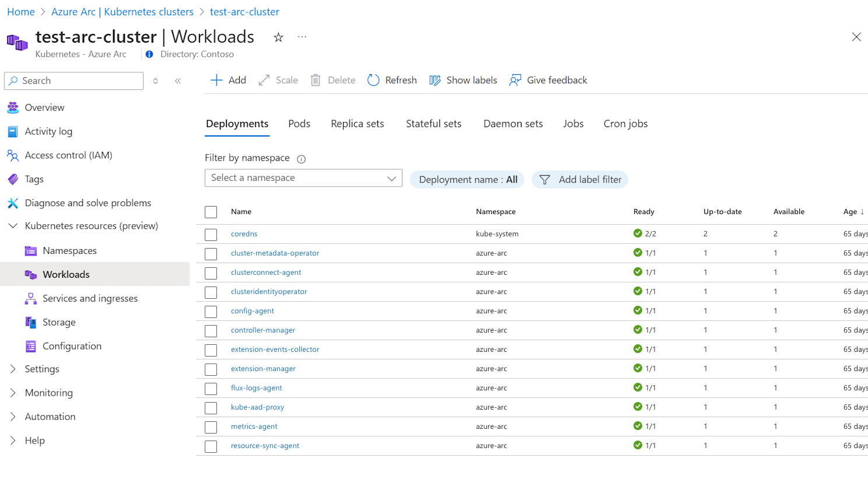Click inside the sidebar Search field
The width and height of the screenshot is (868, 503).
73,81
